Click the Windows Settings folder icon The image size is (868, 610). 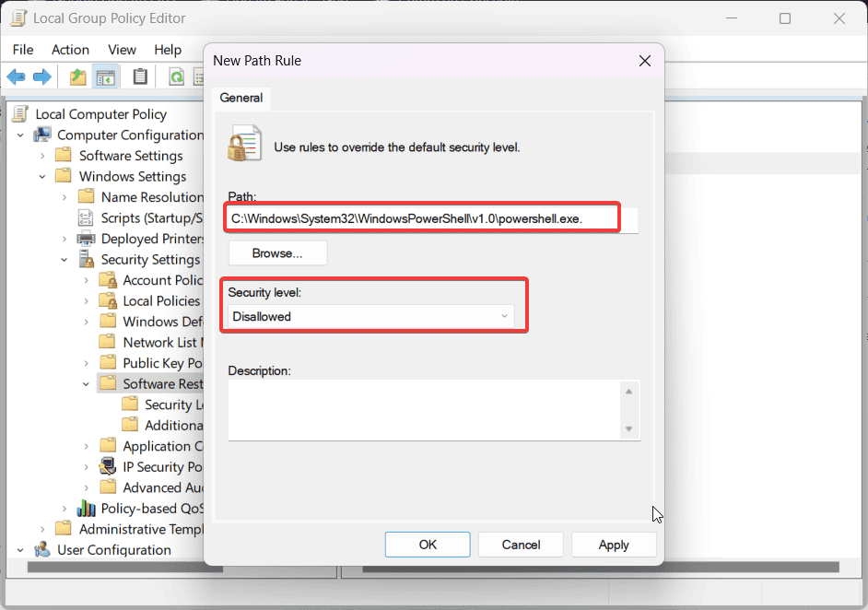(64, 176)
